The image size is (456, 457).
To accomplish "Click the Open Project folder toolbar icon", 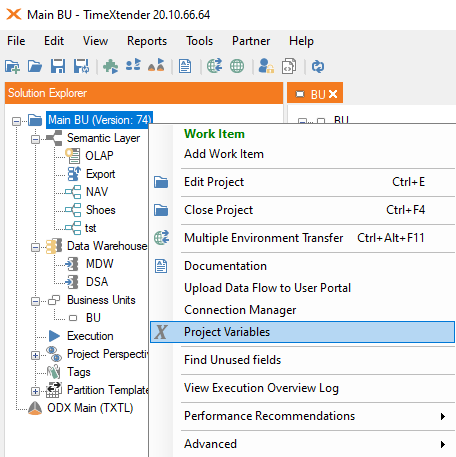I will click(x=35, y=66).
